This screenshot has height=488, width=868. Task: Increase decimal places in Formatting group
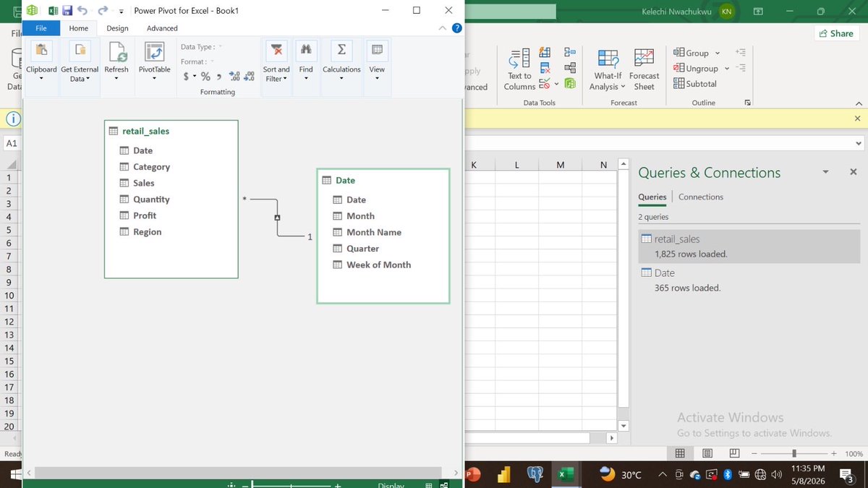pyautogui.click(x=234, y=76)
